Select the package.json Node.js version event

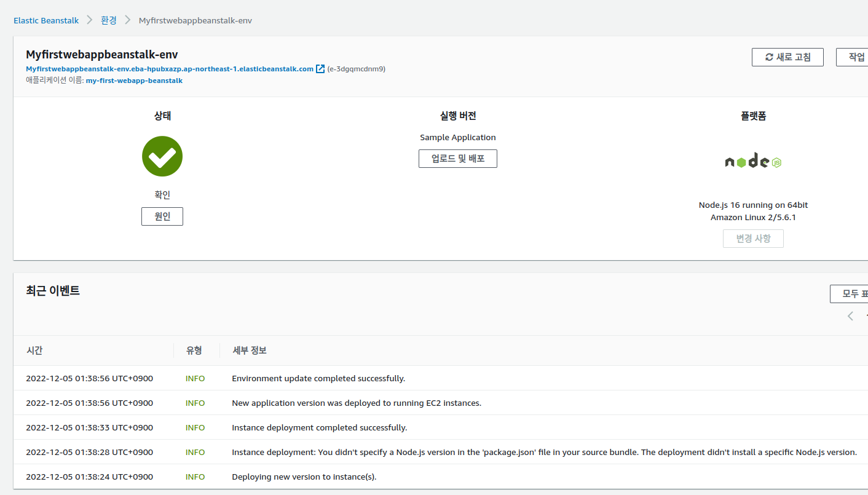544,452
